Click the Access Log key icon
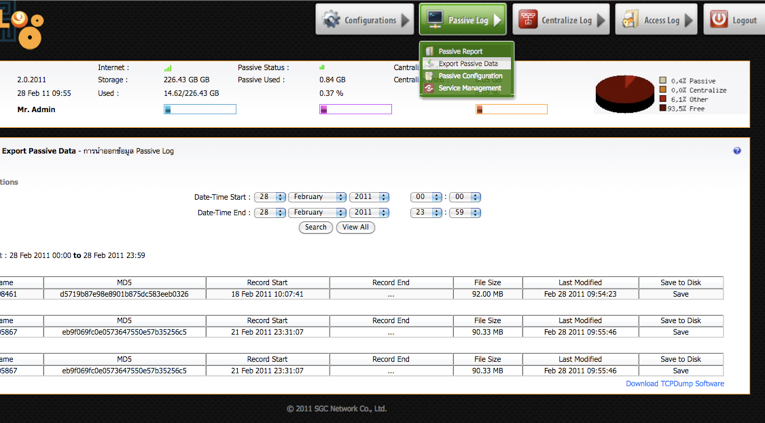 pyautogui.click(x=630, y=20)
